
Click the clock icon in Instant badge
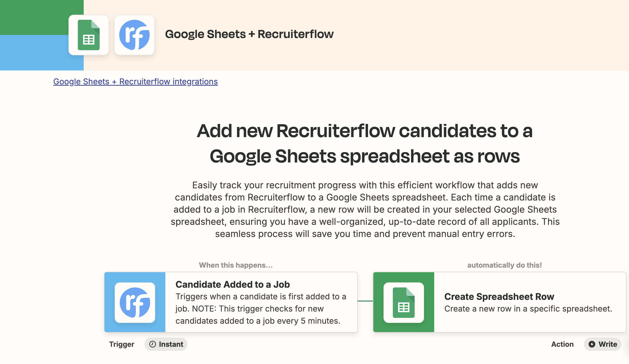tap(152, 344)
